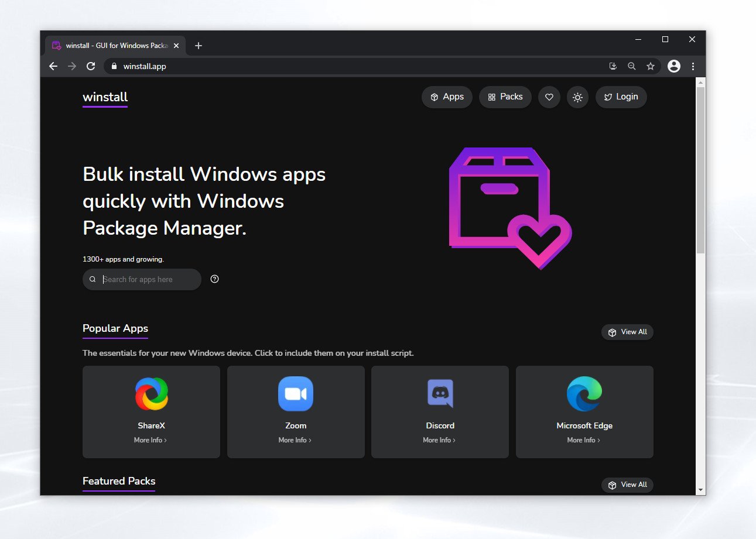Toggle light mode with the sun icon
756x539 pixels.
pos(577,97)
